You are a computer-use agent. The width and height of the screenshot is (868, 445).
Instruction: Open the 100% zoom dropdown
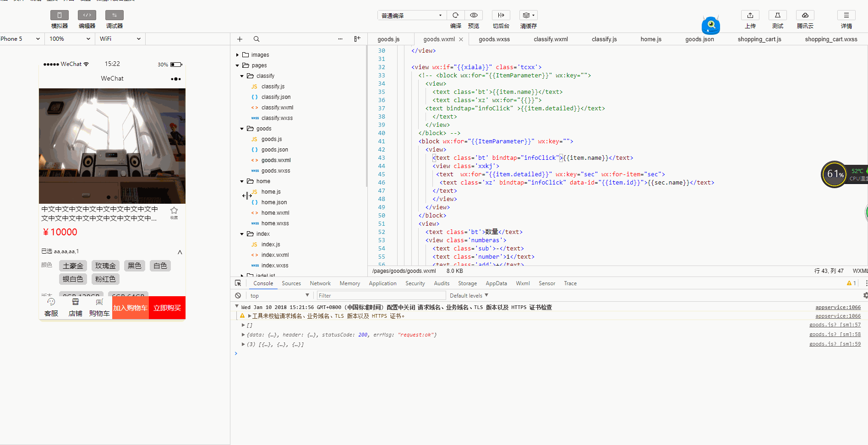pos(70,39)
